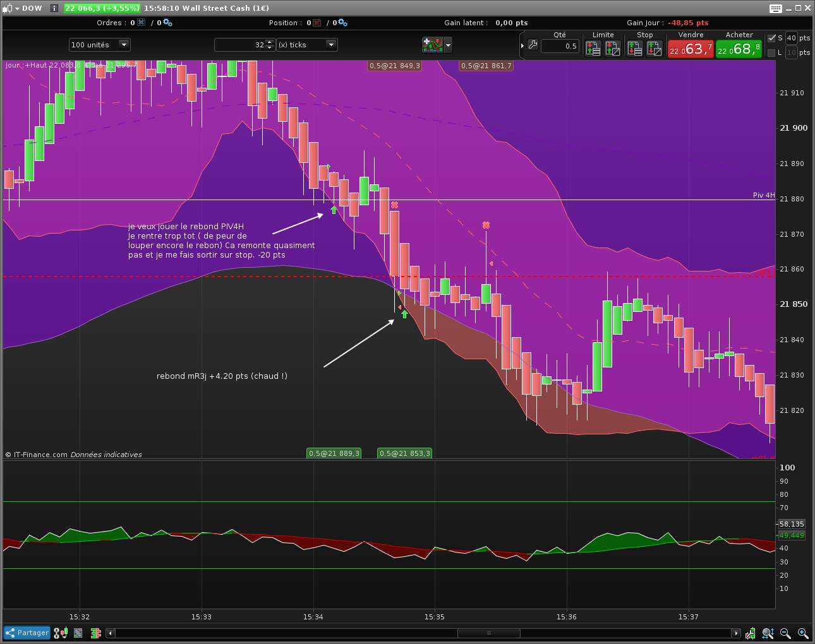Image resolution: width=815 pixels, height=644 pixels.
Task: Open the order book icon
Action: click(96, 633)
